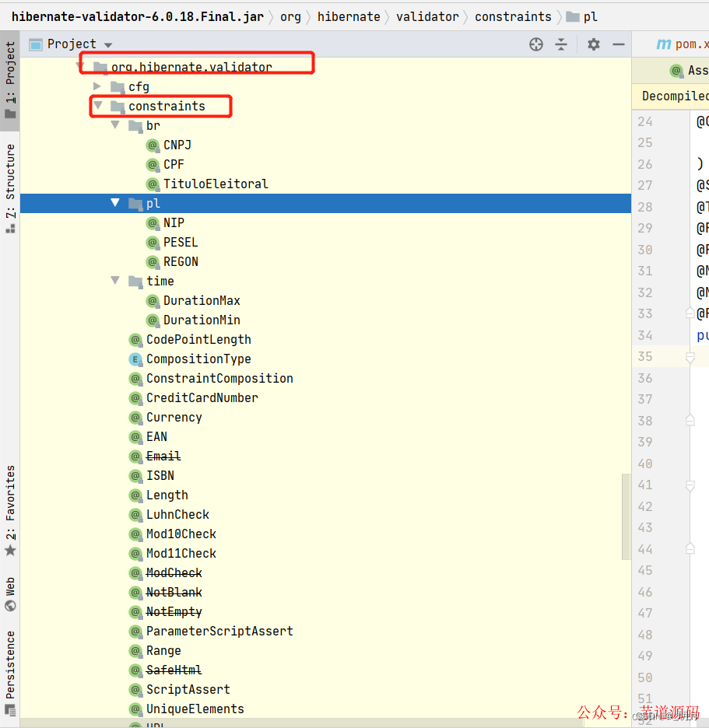Click the ScriptAssert annotation icon

[x=135, y=690]
